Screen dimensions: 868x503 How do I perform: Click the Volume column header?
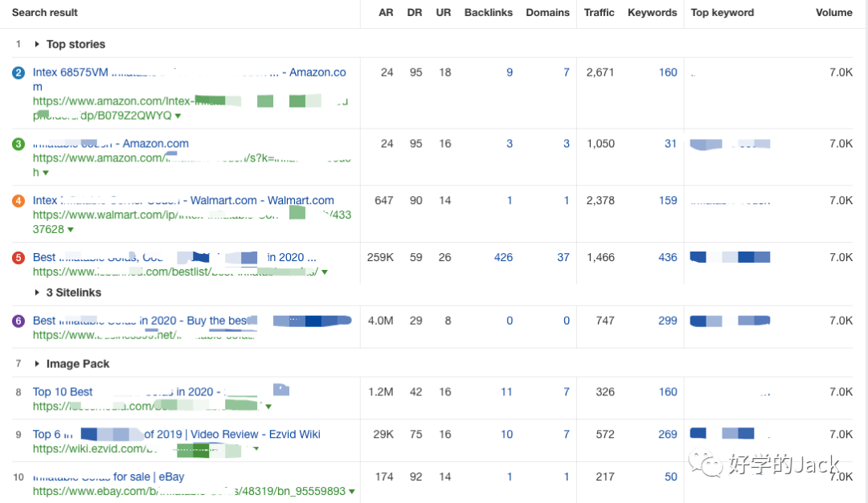click(833, 13)
